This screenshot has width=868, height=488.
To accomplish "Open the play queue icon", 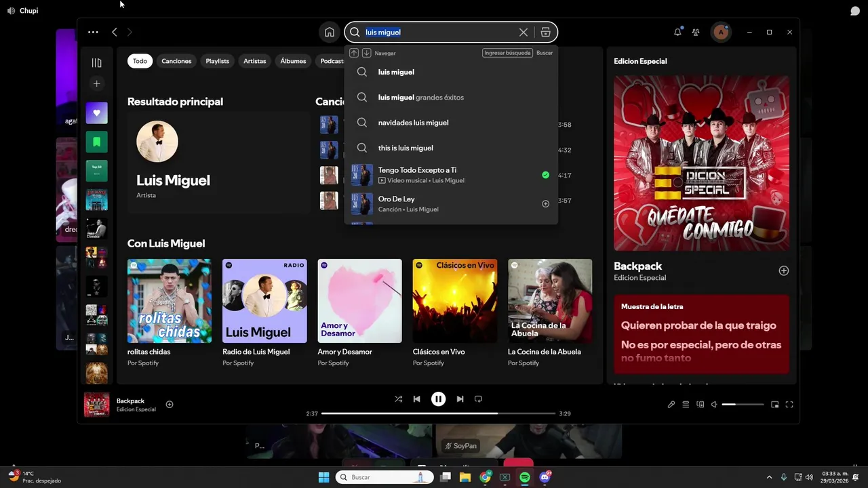I will point(686,405).
